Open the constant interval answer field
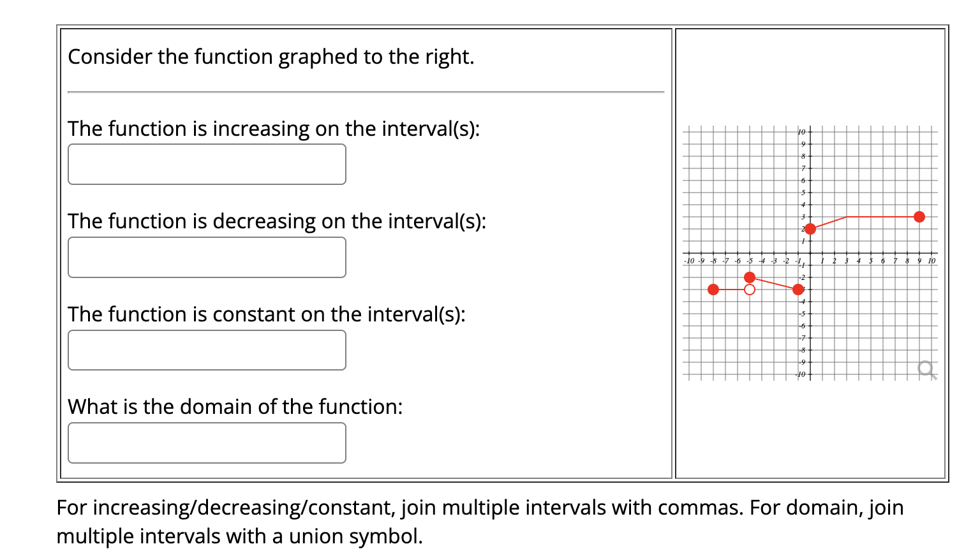Screen dimensions: 980x558 207,350
